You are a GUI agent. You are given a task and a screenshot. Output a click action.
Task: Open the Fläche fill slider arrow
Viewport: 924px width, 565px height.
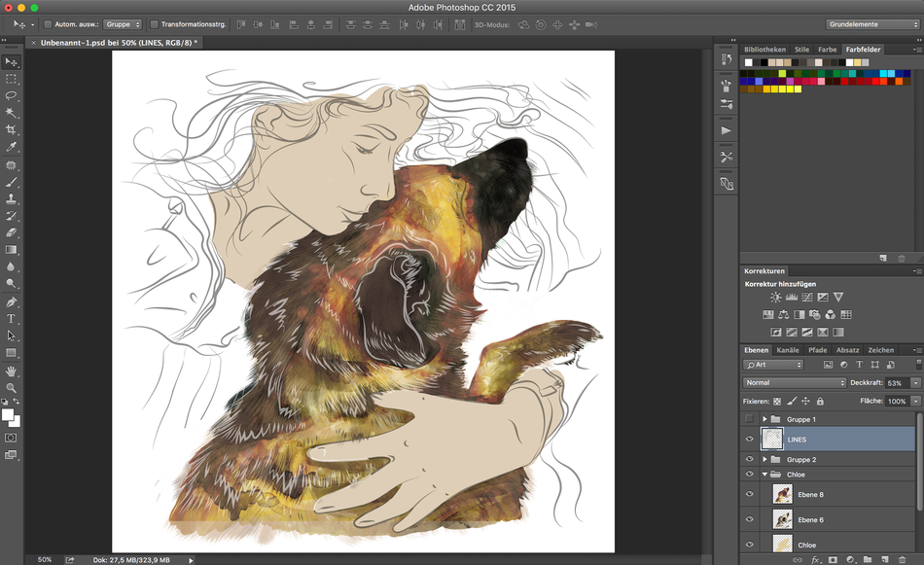(x=915, y=402)
